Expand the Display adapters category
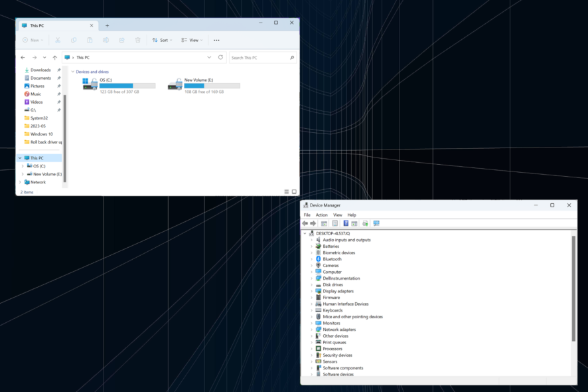The width and height of the screenshot is (588, 392). point(311,291)
